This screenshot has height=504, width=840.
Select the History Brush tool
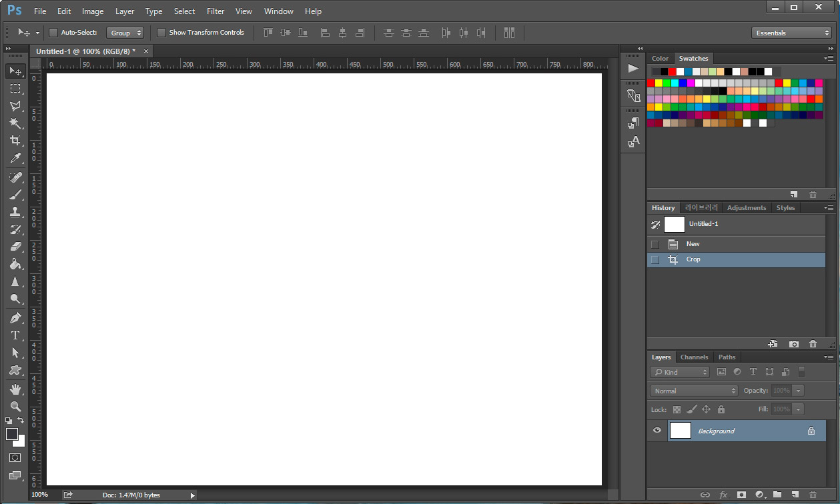pos(15,229)
